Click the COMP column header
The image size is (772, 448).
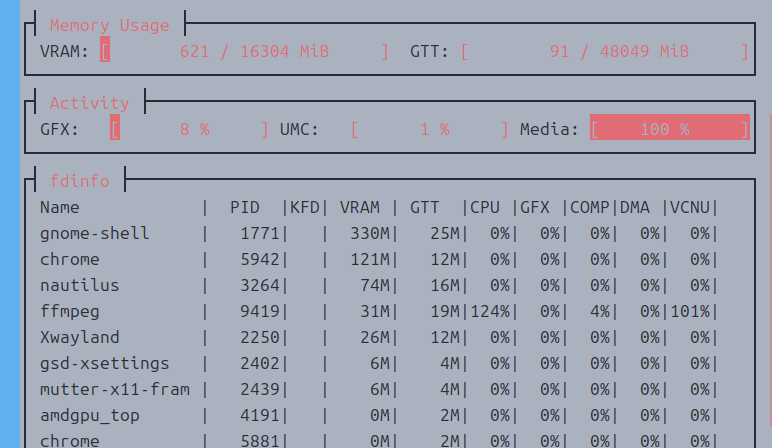(589, 207)
